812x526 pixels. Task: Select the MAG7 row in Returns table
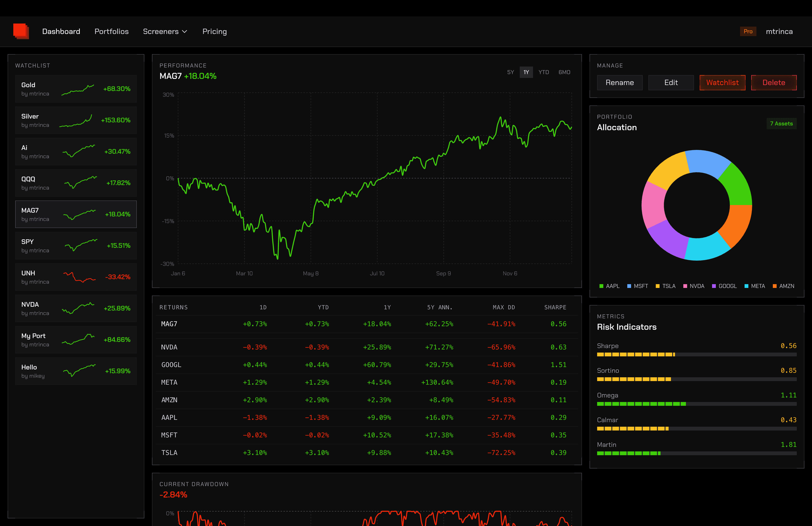pos(365,324)
